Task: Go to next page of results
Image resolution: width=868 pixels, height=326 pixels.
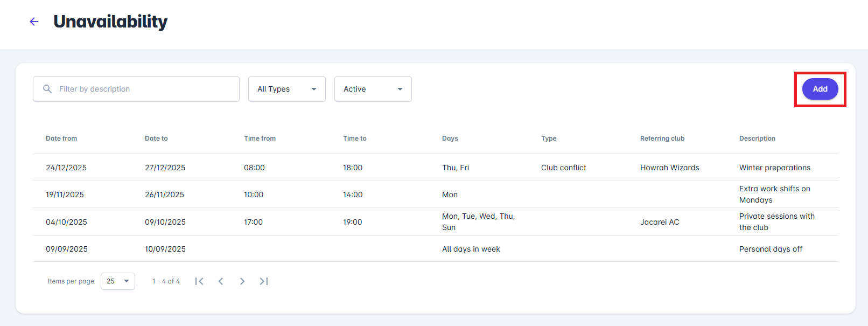Action: [x=242, y=281]
